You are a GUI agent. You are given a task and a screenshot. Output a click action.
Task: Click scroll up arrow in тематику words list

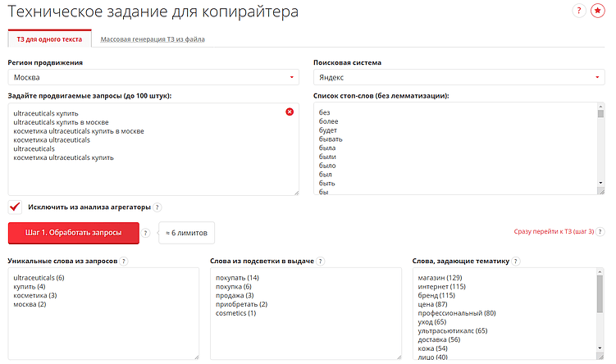tap(600, 271)
